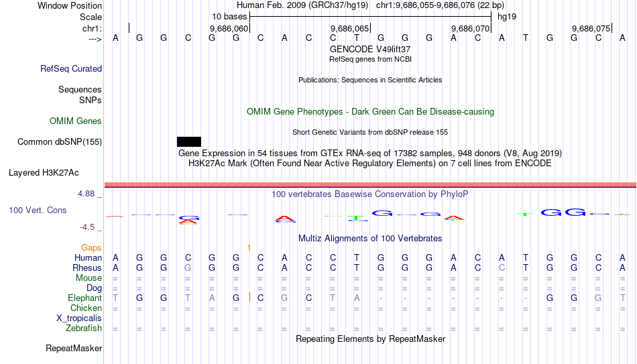
Task: Select the Rhesus alignment row label
Action: pos(87,268)
